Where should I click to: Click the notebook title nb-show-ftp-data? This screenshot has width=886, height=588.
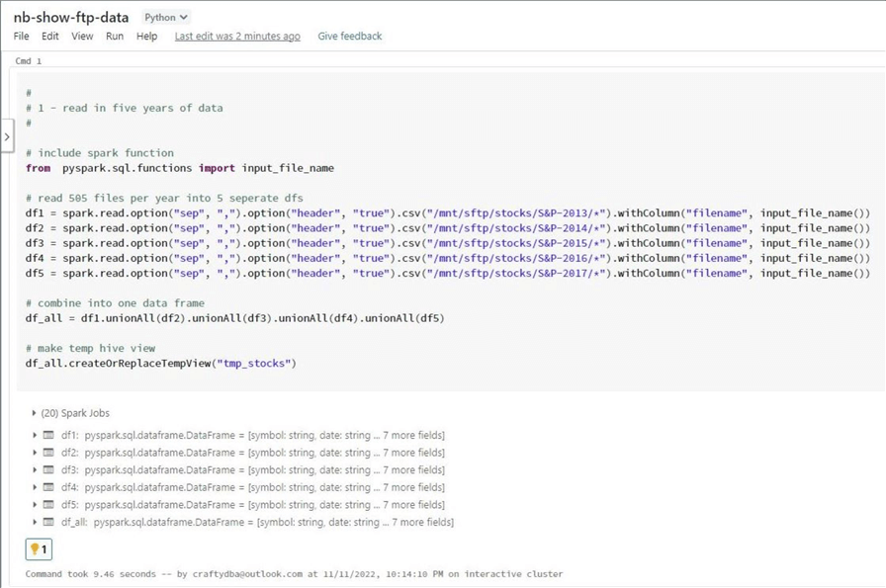coord(71,18)
